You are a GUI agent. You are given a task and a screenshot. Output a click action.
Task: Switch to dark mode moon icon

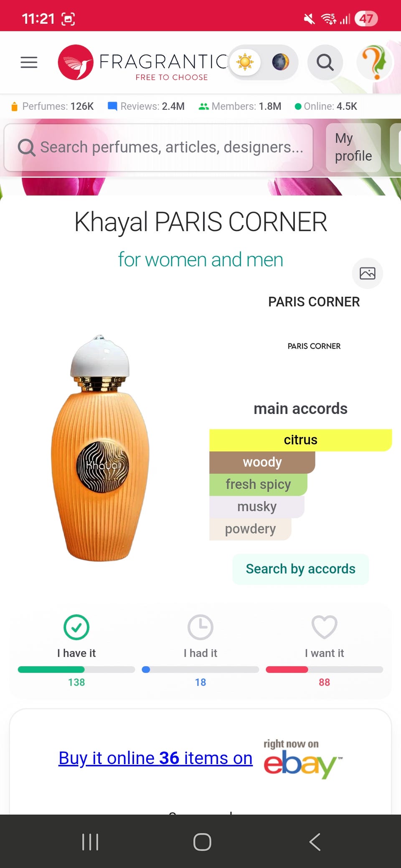click(x=281, y=62)
